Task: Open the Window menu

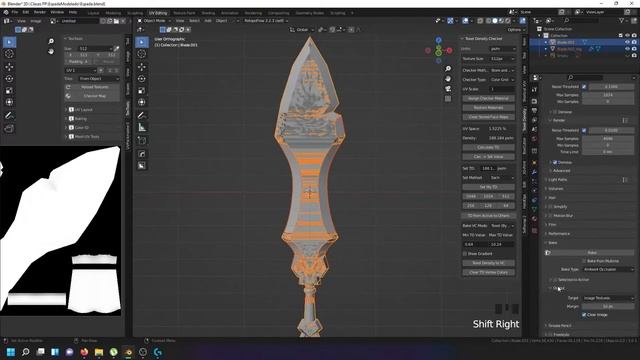Action: click(x=57, y=12)
